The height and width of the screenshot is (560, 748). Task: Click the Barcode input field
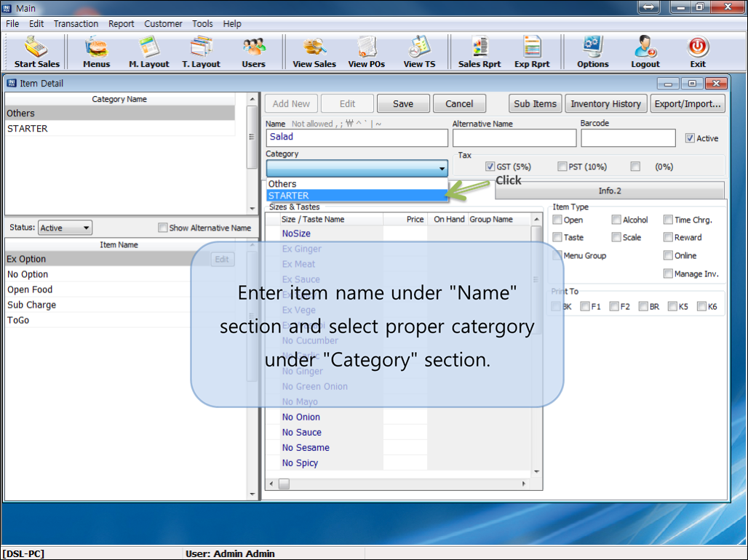[x=628, y=137]
